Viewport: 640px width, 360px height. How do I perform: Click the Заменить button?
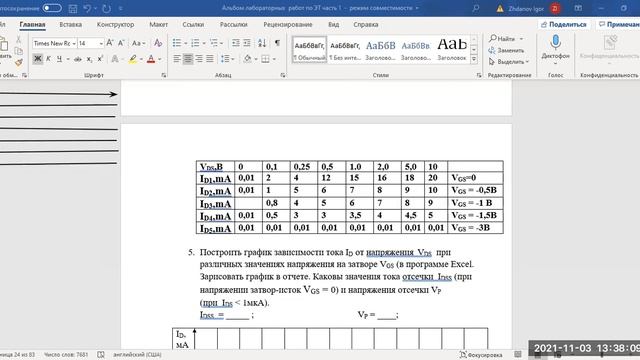507,50
